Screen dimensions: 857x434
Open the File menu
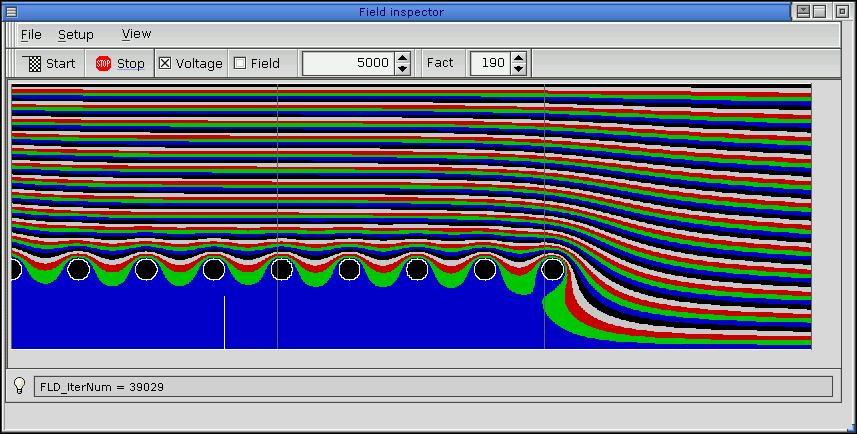click(x=31, y=34)
